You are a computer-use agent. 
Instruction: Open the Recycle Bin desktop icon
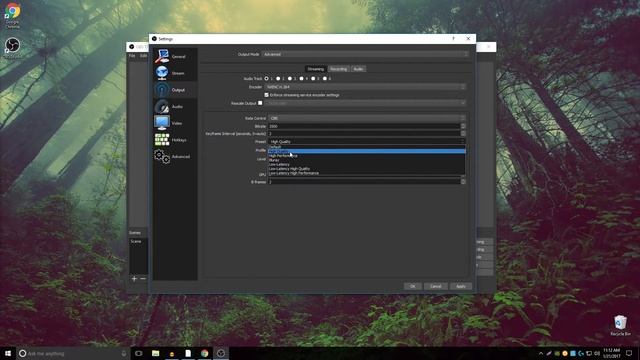pos(620,325)
